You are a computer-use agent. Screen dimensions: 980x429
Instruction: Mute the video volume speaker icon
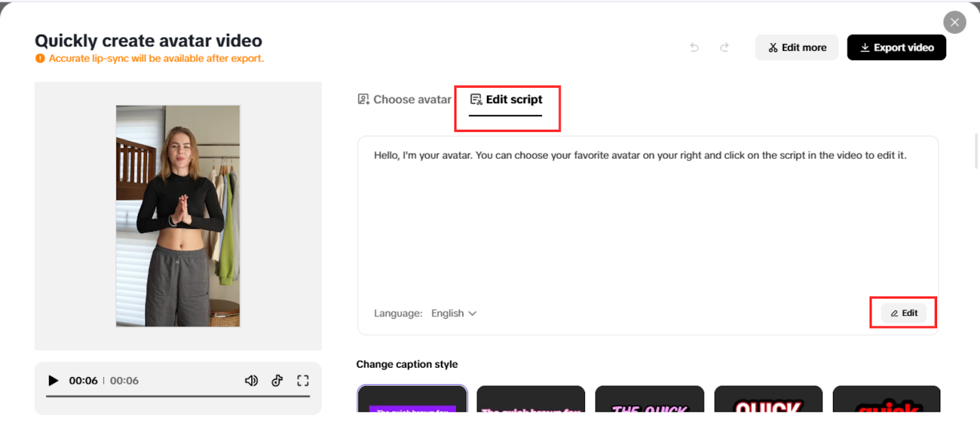coord(251,381)
